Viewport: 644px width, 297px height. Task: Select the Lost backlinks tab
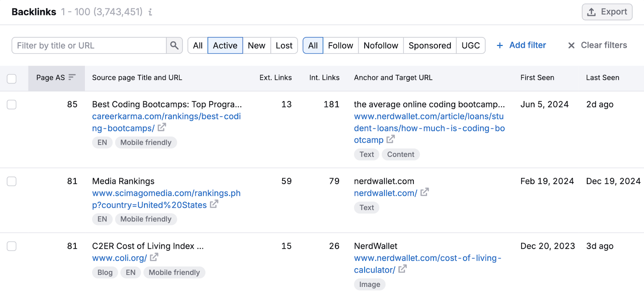[x=284, y=46]
